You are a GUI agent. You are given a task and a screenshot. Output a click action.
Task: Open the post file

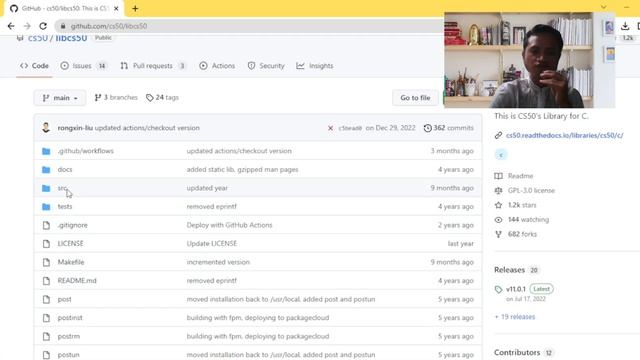pyautogui.click(x=64, y=299)
